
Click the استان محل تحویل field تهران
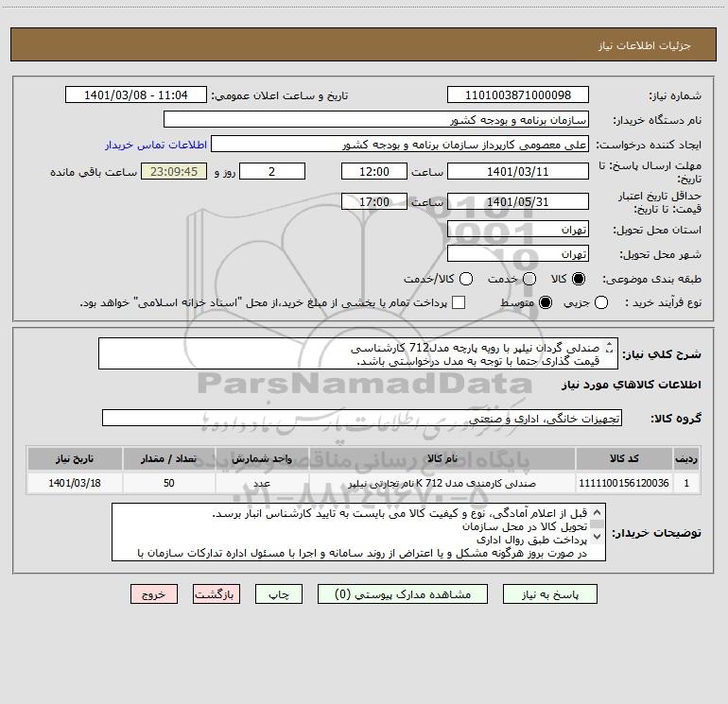[518, 230]
